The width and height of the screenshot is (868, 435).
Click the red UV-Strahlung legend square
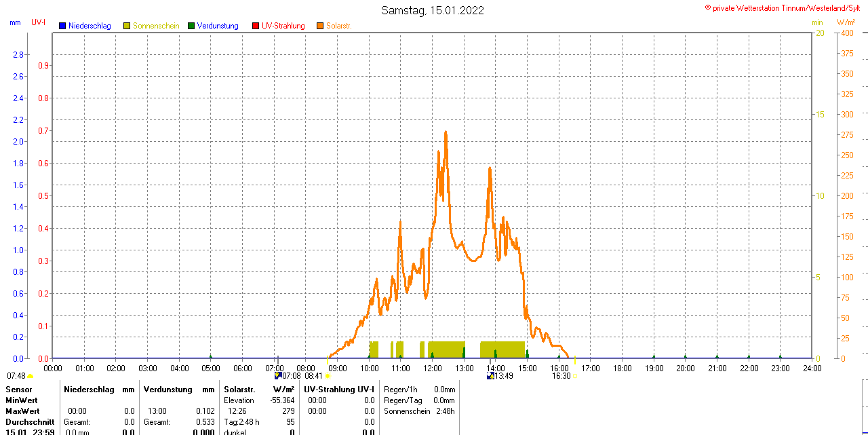click(256, 26)
